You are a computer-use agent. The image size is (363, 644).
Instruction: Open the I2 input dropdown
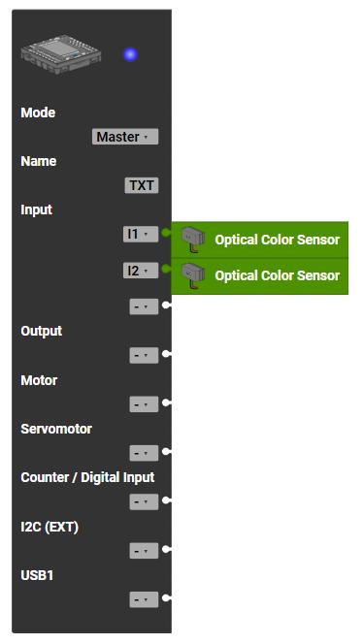[x=141, y=271]
